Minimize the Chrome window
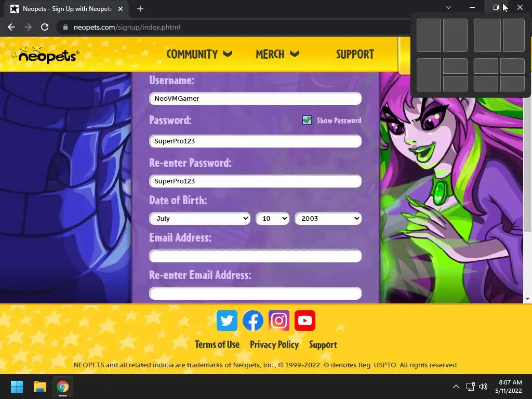The height and width of the screenshot is (399, 532). [x=472, y=7]
